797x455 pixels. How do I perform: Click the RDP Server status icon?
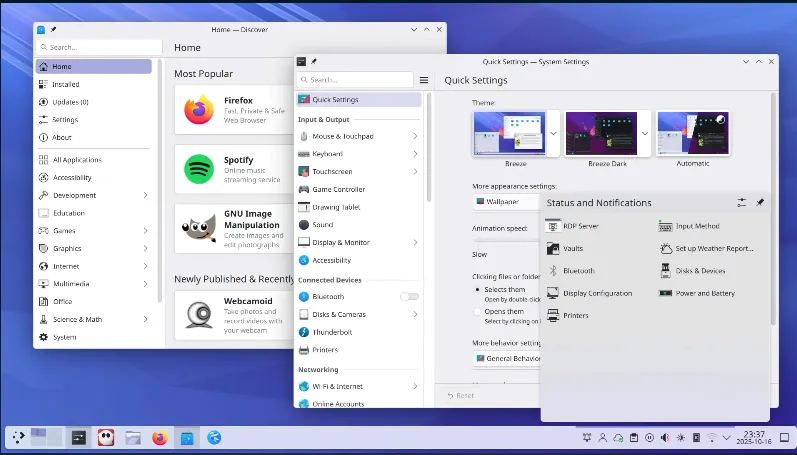553,227
